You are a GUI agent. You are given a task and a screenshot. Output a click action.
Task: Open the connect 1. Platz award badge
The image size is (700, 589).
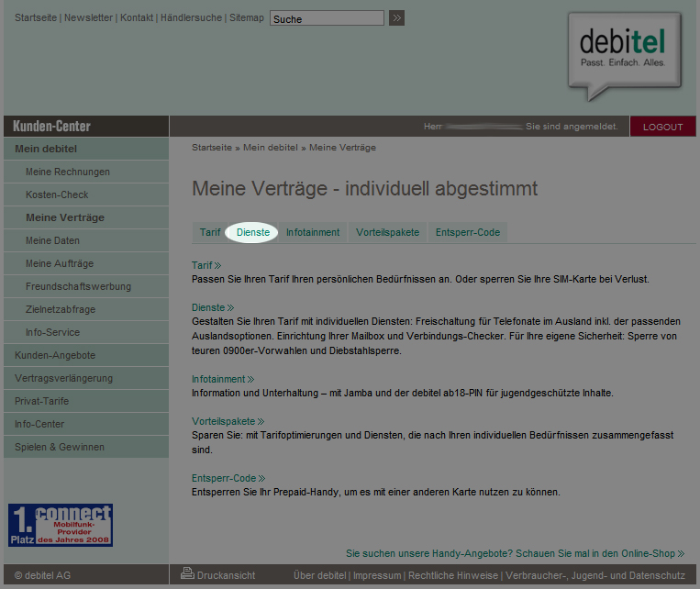coord(61,525)
